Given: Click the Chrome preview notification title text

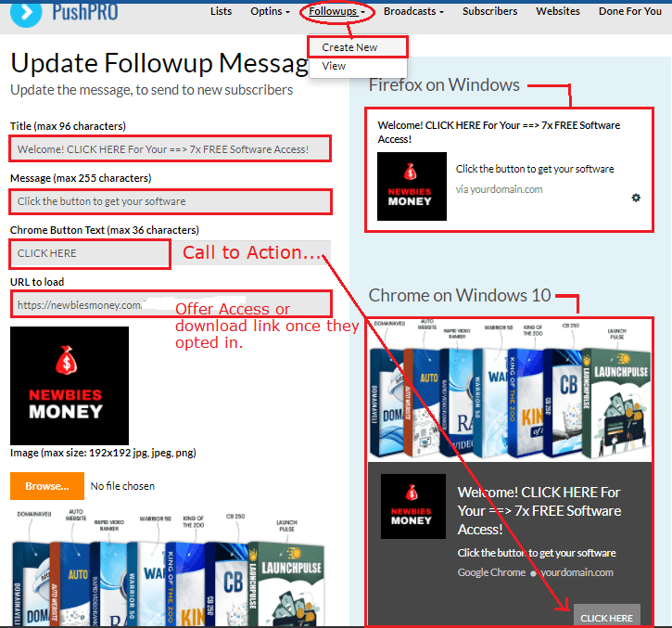Looking at the screenshot, I should click(539, 510).
